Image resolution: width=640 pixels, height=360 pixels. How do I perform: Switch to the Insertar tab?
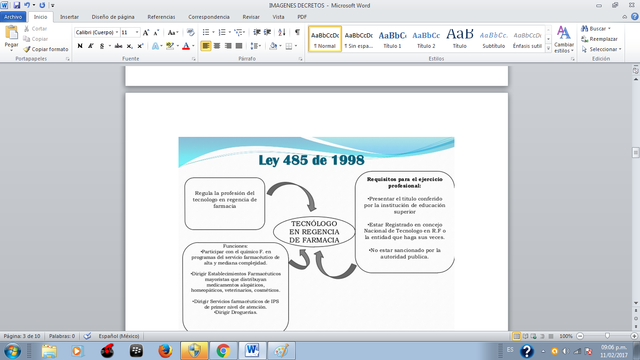pos(69,17)
